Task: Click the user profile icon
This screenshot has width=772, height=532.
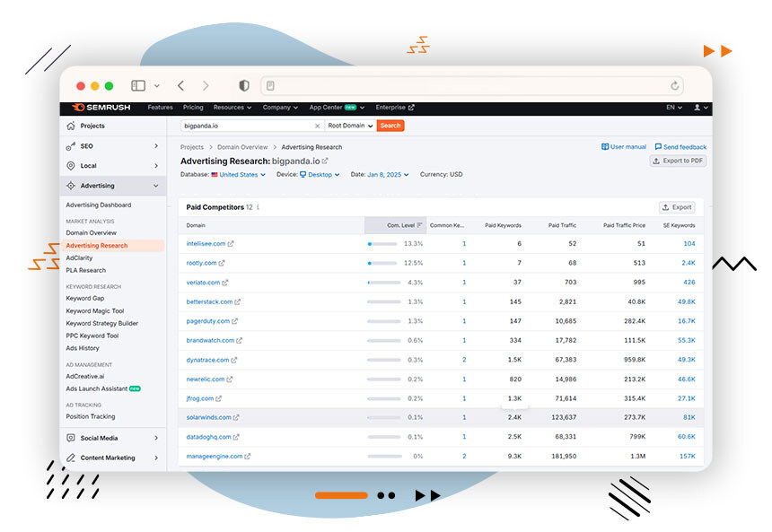Action: [697, 108]
